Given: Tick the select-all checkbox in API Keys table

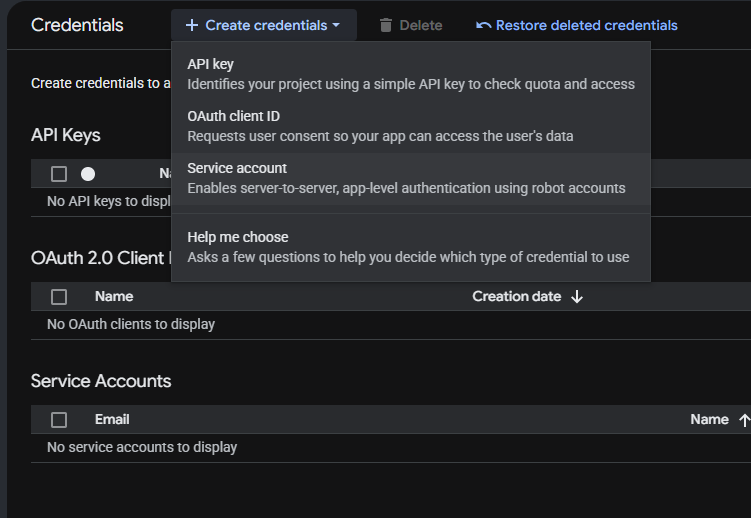Looking at the screenshot, I should pyautogui.click(x=59, y=174).
